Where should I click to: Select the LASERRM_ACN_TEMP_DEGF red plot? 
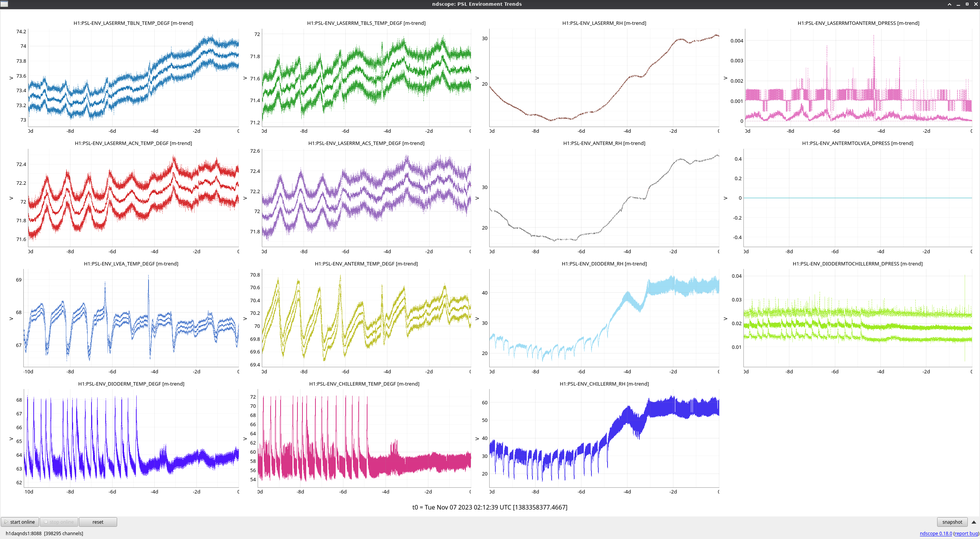tap(133, 198)
